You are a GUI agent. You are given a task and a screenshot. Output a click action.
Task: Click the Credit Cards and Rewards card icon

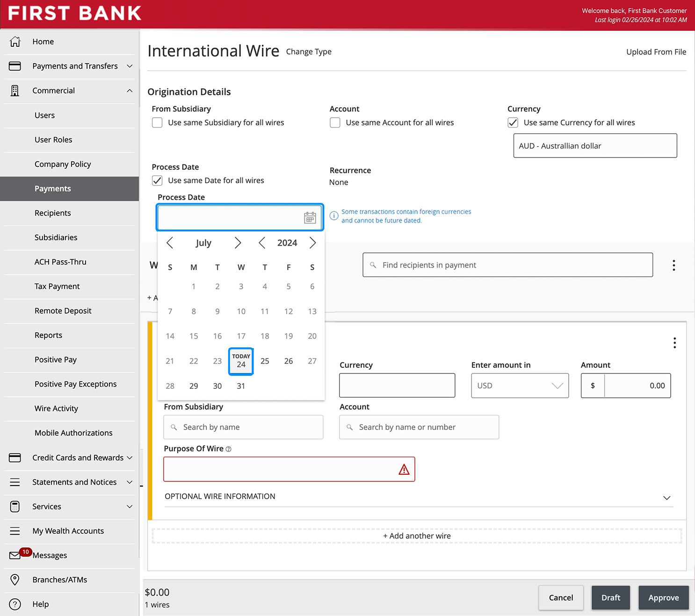point(15,458)
